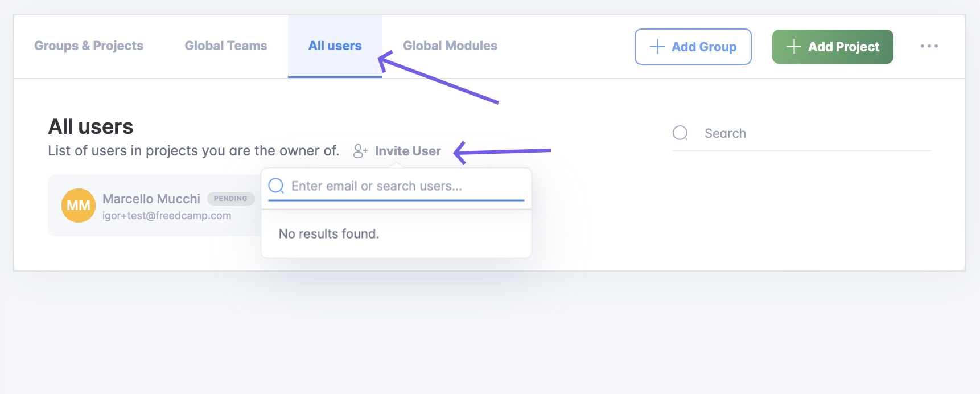
Task: Click the PENDING status badge
Action: [230, 199]
